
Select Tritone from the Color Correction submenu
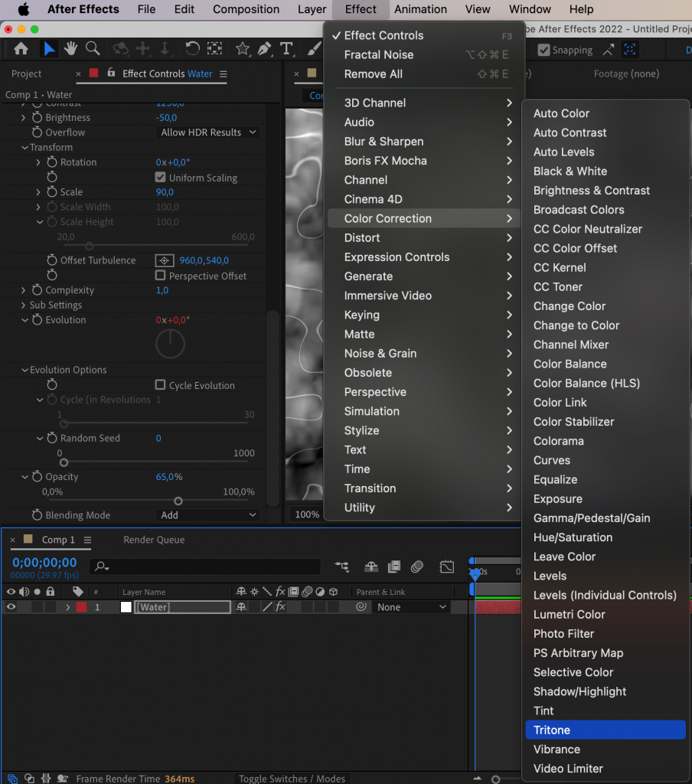[x=605, y=730]
